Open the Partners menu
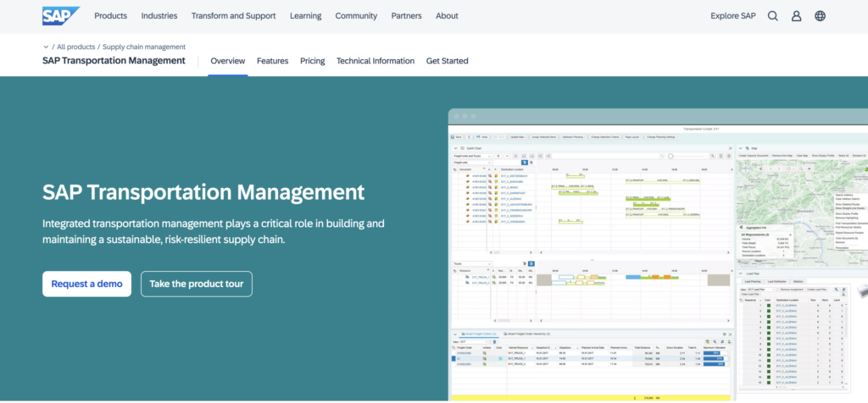 click(406, 15)
